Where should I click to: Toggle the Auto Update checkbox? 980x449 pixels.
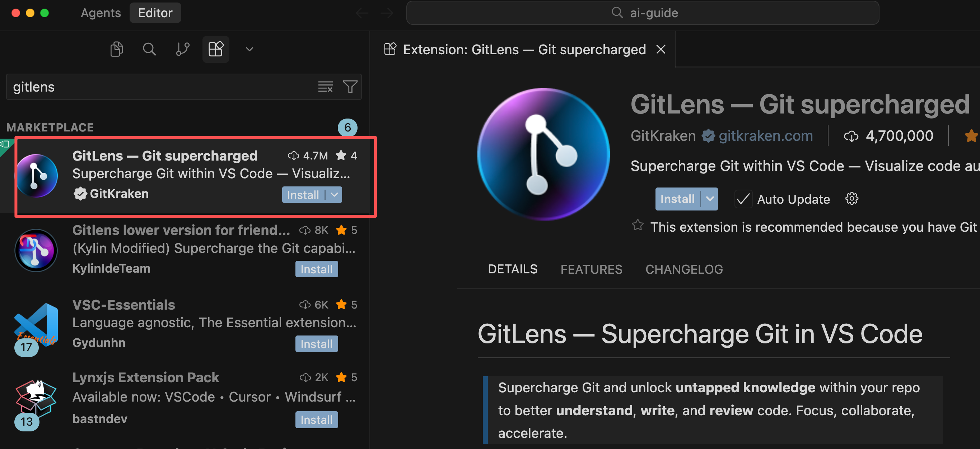coord(743,199)
